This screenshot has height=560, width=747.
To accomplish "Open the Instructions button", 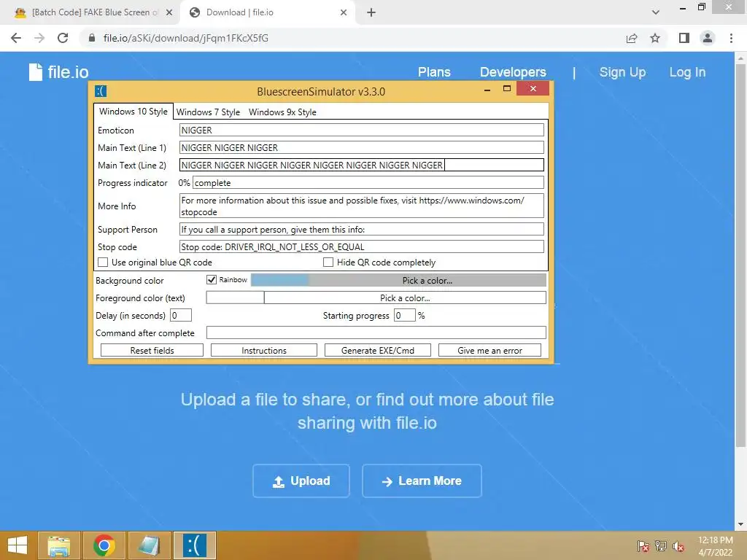I will point(264,351).
